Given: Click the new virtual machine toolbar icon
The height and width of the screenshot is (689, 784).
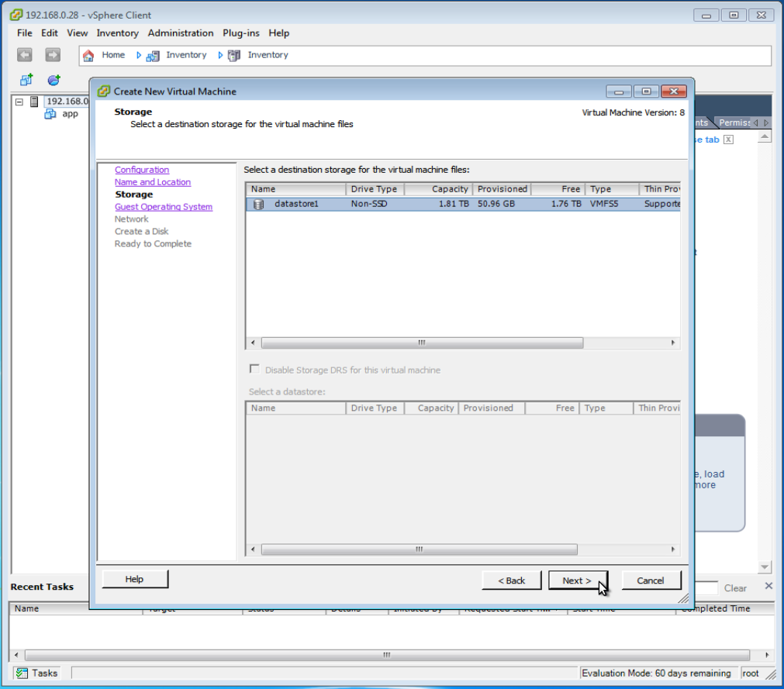Looking at the screenshot, I should pos(26,80).
